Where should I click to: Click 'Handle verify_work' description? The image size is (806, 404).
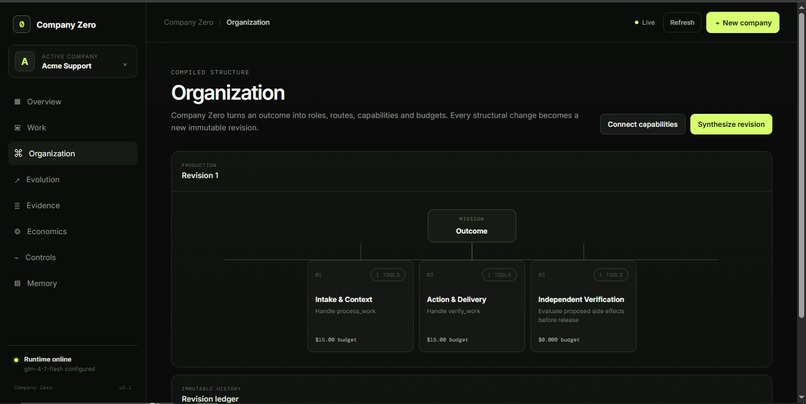tap(453, 311)
